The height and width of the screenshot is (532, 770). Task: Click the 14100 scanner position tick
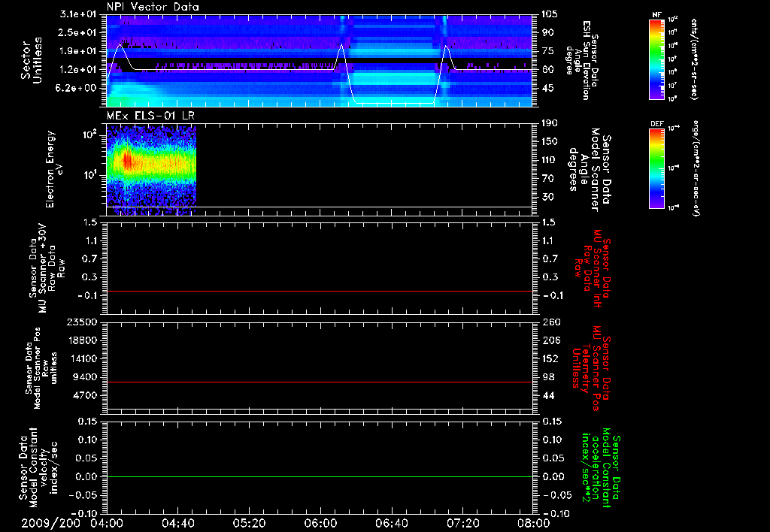[82, 358]
